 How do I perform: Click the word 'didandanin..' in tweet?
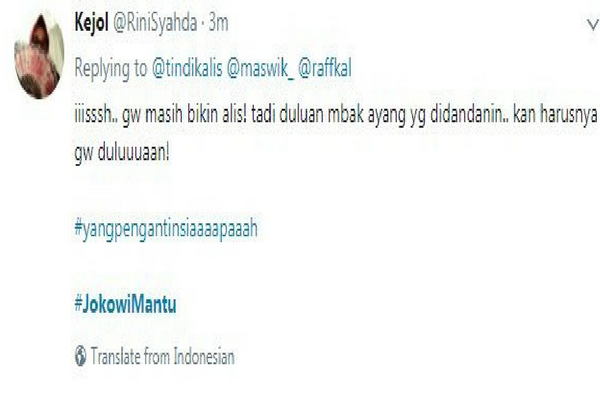(470, 114)
